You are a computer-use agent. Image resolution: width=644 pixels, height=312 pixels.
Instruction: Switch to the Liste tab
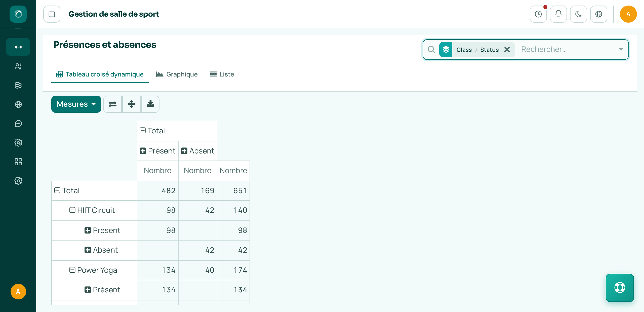[x=222, y=74]
